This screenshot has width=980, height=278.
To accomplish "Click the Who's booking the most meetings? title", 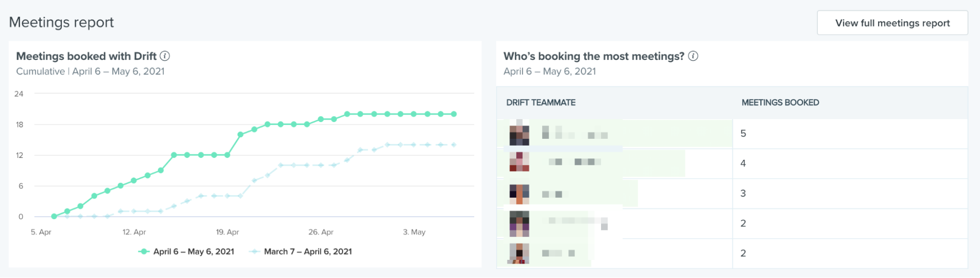I will click(594, 56).
